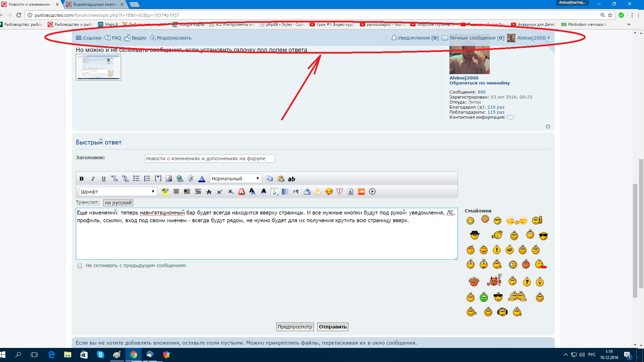644x362 pixels.
Task: Click the 'Предпросмотр' preview button
Action: 295,327
